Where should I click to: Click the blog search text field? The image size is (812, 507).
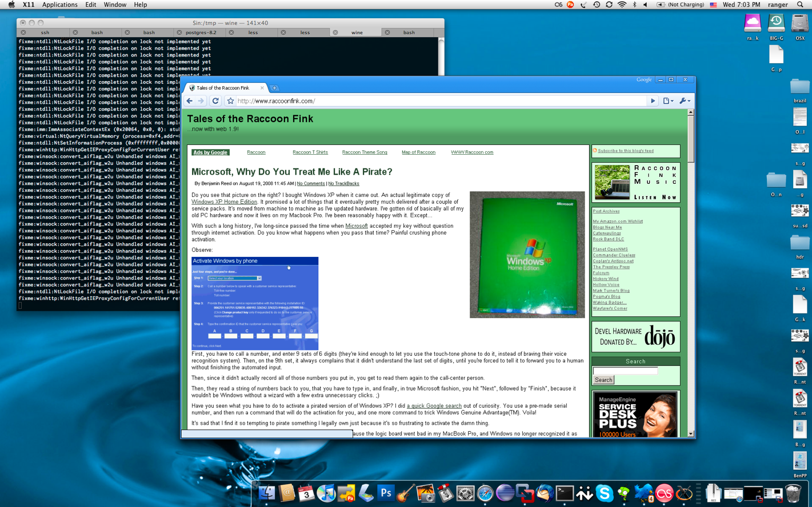tap(625, 371)
